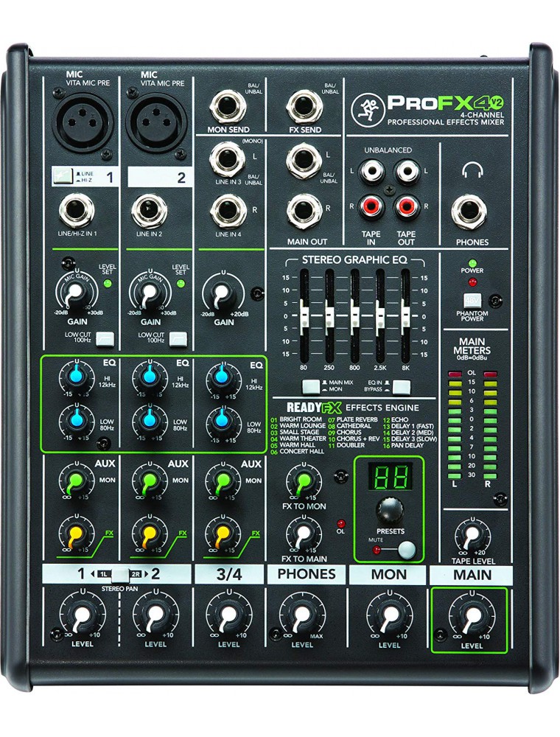Click the TAPE IN left RCA jack
This screenshot has width=560, height=737.
[371, 171]
